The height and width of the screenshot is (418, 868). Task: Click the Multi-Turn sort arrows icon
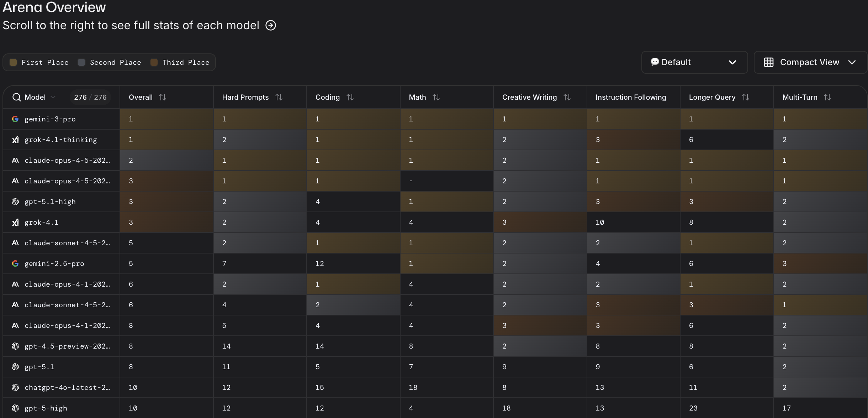click(827, 97)
